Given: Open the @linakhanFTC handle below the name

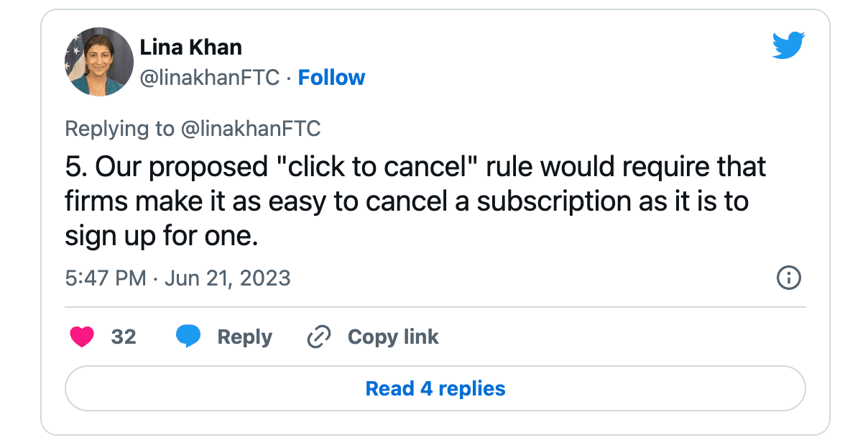Looking at the screenshot, I should [209, 78].
